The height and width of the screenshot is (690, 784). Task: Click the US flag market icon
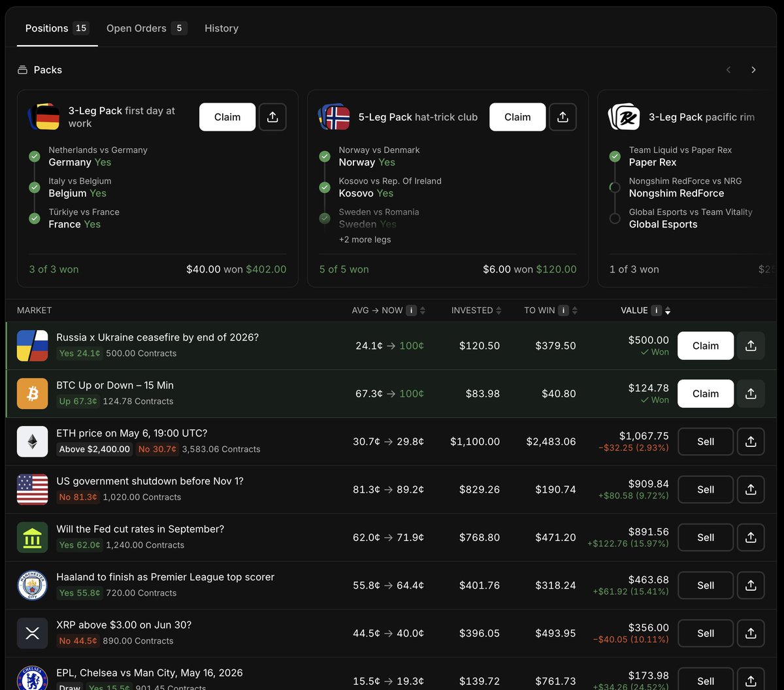click(33, 489)
